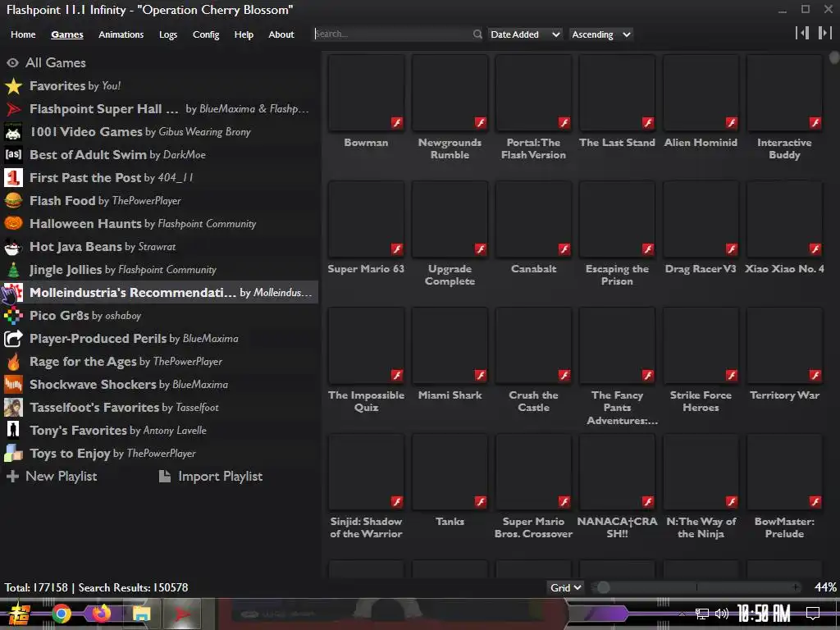This screenshot has width=840, height=630.
Task: Select Flash Food playlist name
Action: tap(62, 201)
